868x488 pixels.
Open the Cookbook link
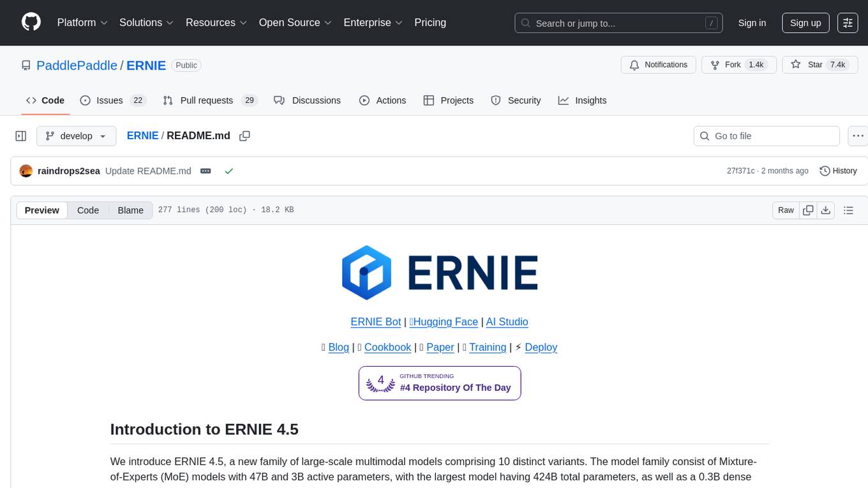click(x=387, y=347)
